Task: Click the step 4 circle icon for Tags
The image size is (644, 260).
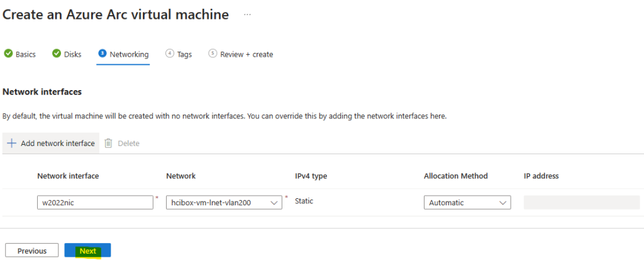Action: click(170, 54)
